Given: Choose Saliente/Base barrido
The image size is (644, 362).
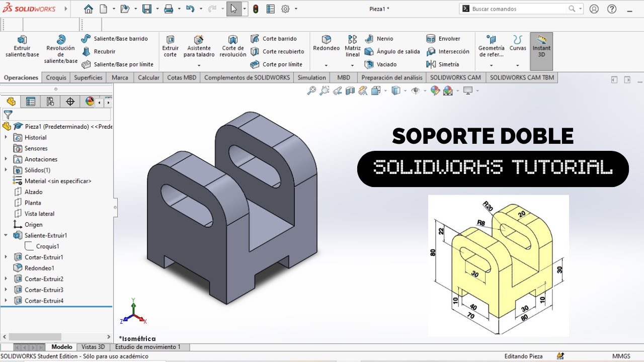Looking at the screenshot, I should click(114, 39).
